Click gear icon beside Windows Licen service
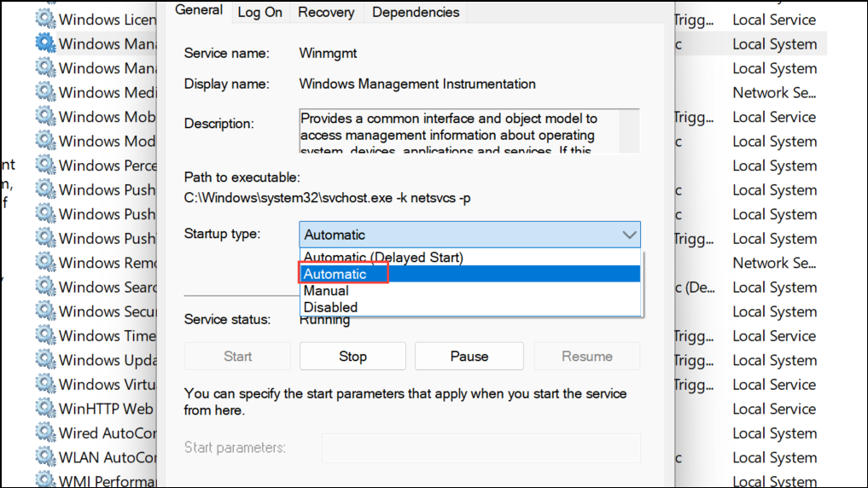This screenshot has width=868, height=488. pyautogui.click(x=45, y=19)
